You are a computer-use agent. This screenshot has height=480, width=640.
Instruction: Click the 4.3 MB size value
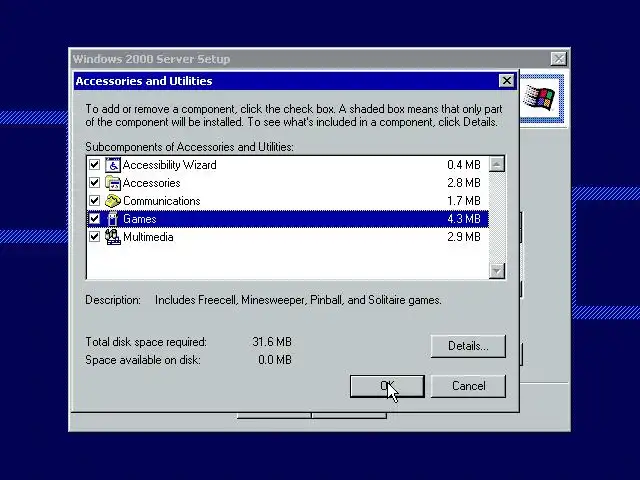click(x=464, y=219)
